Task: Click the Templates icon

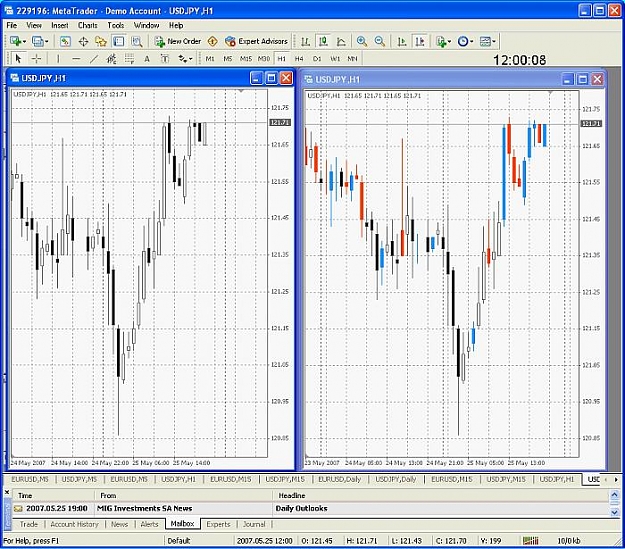Action: pyautogui.click(x=485, y=41)
